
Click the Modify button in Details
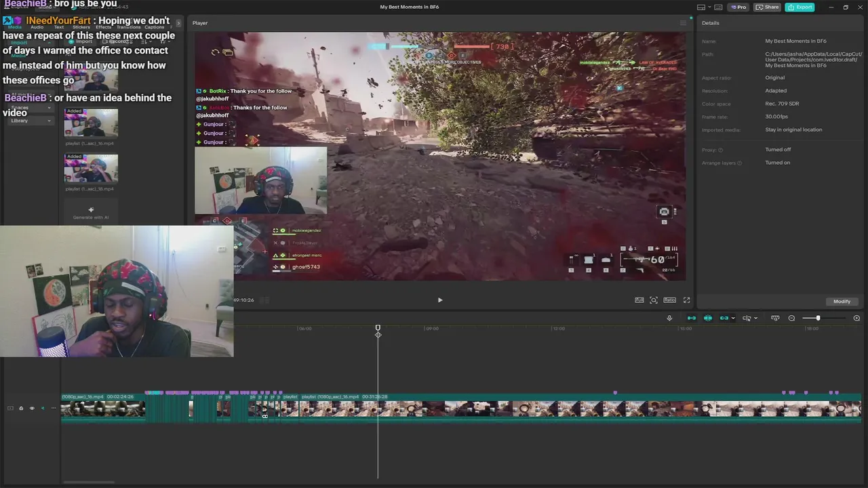842,301
